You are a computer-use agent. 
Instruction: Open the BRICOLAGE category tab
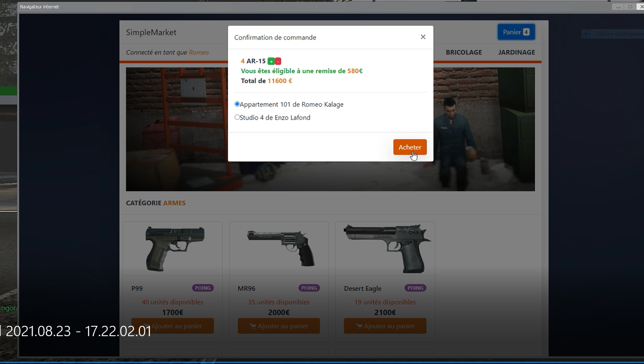[464, 52]
